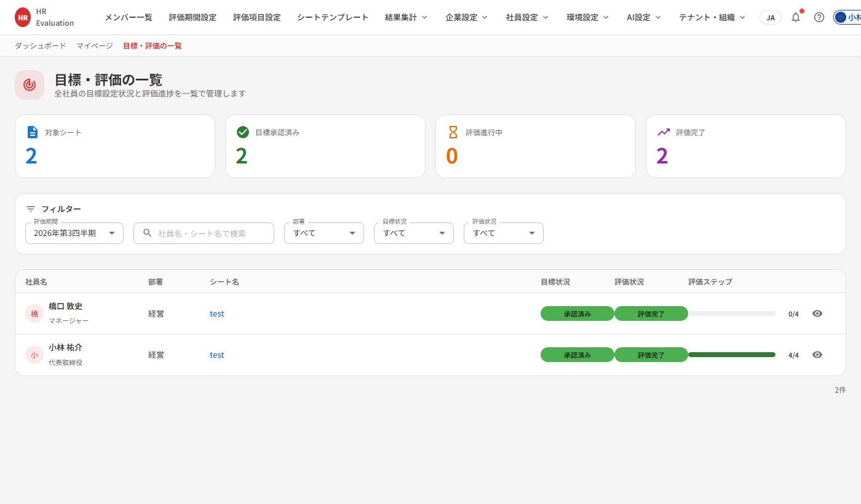Click 評価完了 badge in 橋口 敦史 row

[x=651, y=313]
